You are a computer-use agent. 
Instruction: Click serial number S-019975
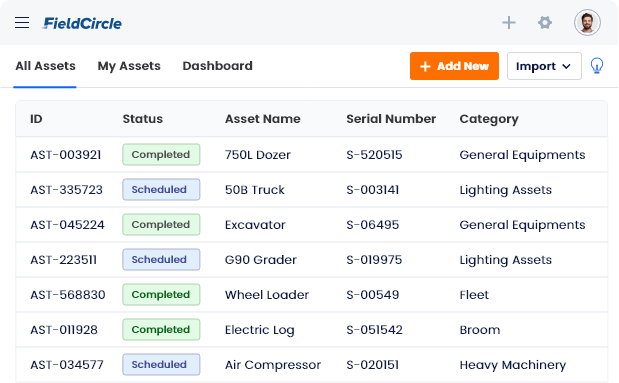point(374,260)
